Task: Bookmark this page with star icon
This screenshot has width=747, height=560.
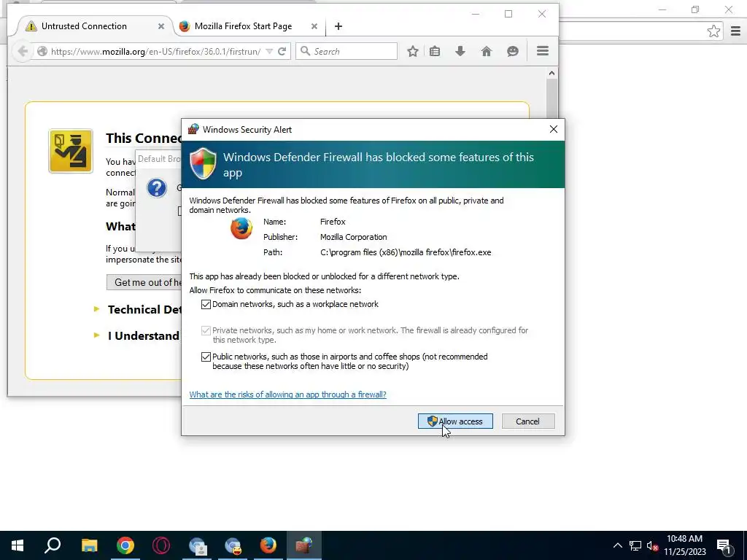Action: pyautogui.click(x=413, y=52)
